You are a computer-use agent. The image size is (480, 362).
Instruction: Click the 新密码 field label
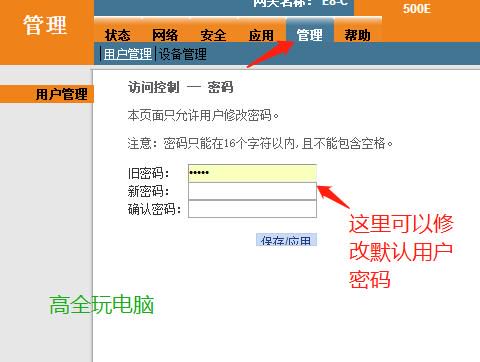[149, 191]
